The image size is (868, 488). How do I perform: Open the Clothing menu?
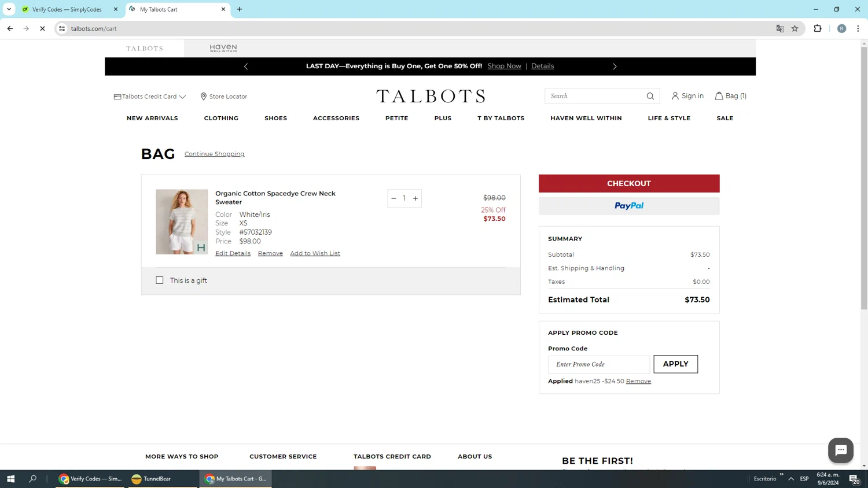pyautogui.click(x=221, y=118)
